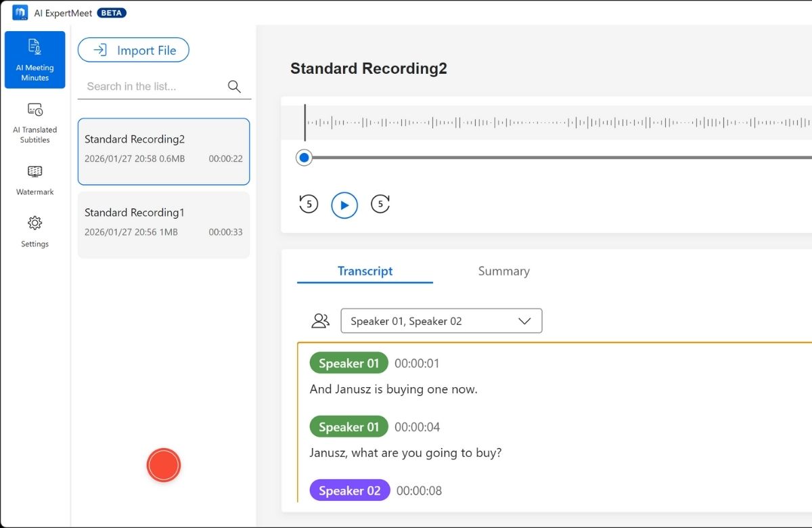
Task: Start recording with the red button
Action: coord(164,465)
